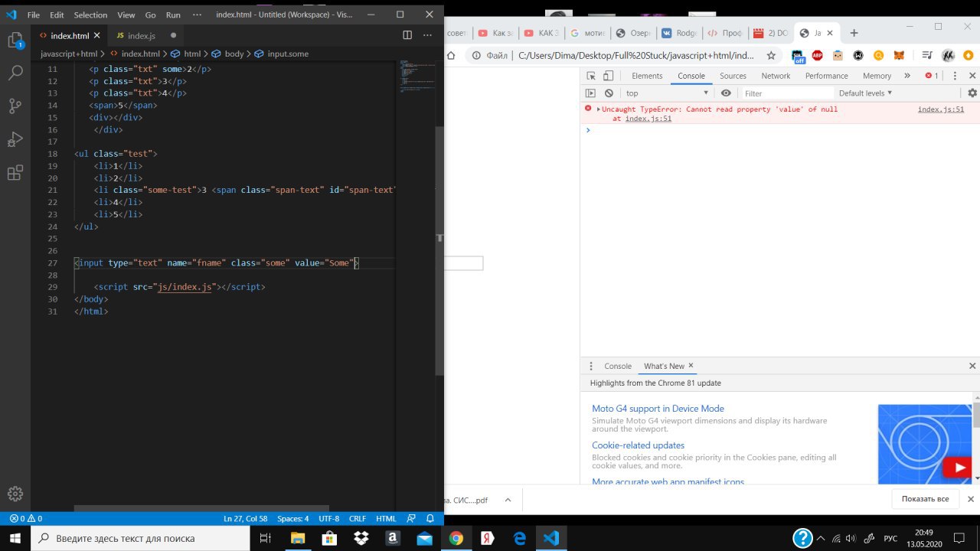The width and height of the screenshot is (980, 551).
Task: Switch to the drawer Console tab
Action: coord(618,366)
